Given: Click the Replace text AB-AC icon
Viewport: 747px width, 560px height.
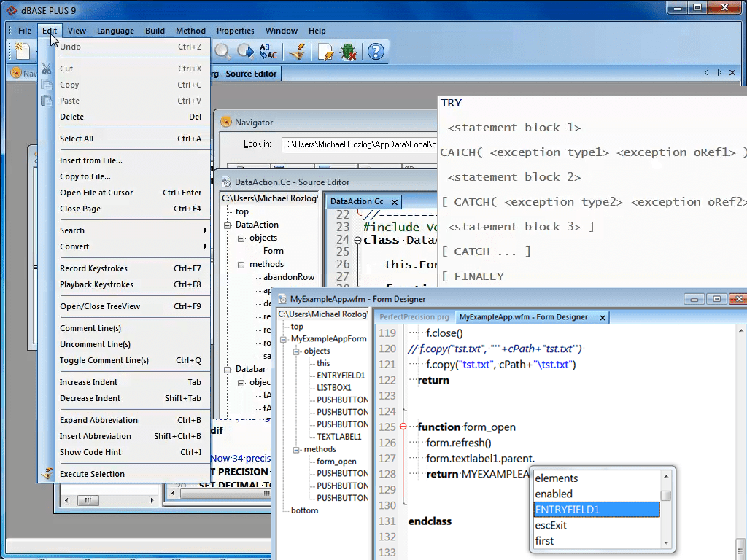Looking at the screenshot, I should click(x=268, y=52).
